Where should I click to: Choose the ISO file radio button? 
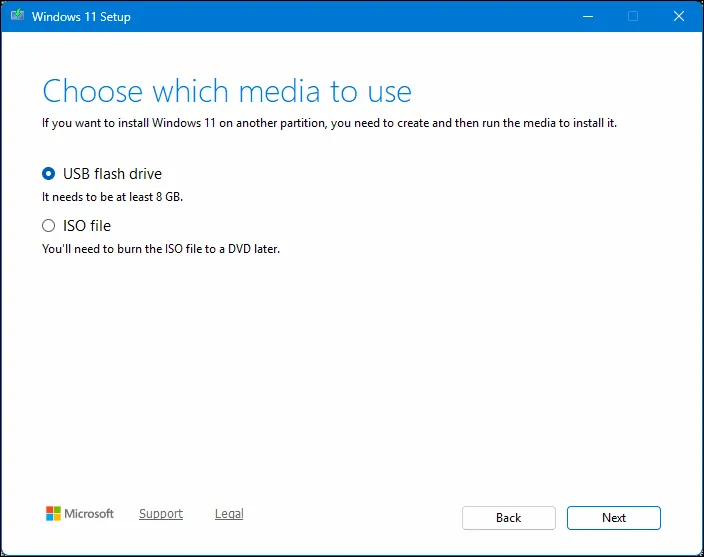coord(48,225)
